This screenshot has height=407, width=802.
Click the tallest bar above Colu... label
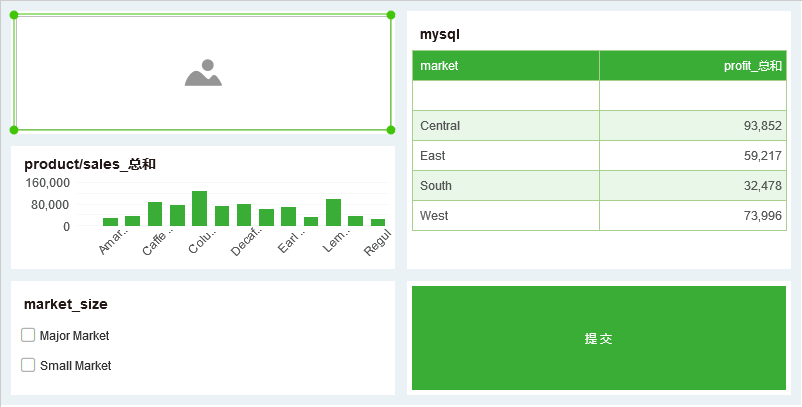[x=200, y=208]
